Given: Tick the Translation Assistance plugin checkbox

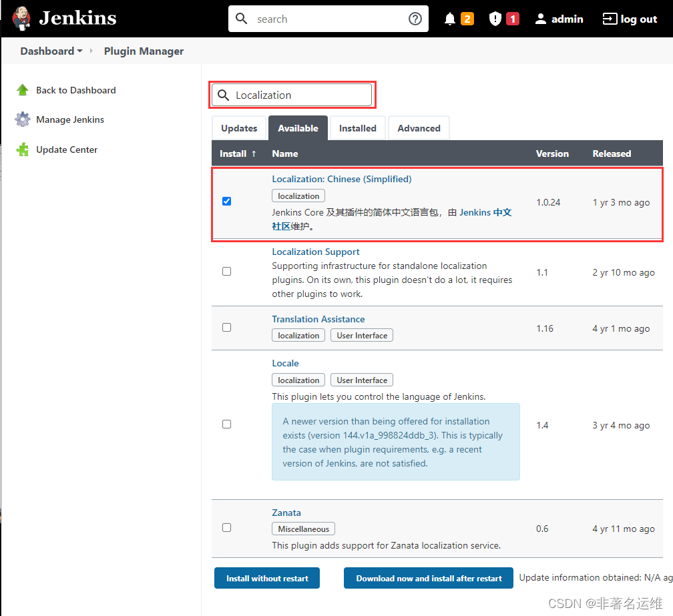Looking at the screenshot, I should 226,327.
